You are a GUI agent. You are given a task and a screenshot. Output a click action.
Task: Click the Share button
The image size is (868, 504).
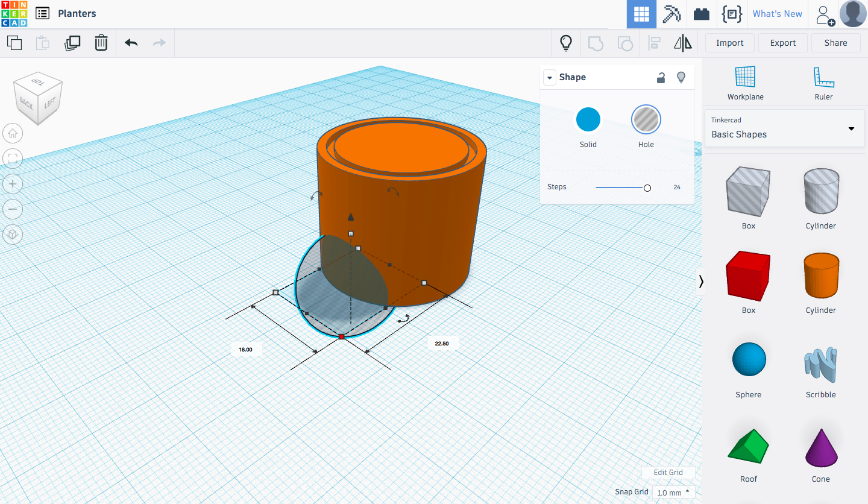tap(835, 43)
